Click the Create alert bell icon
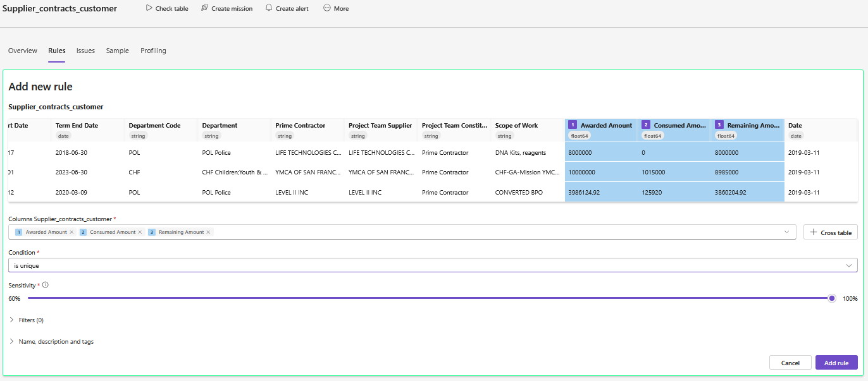The height and width of the screenshot is (381, 868). 269,8
